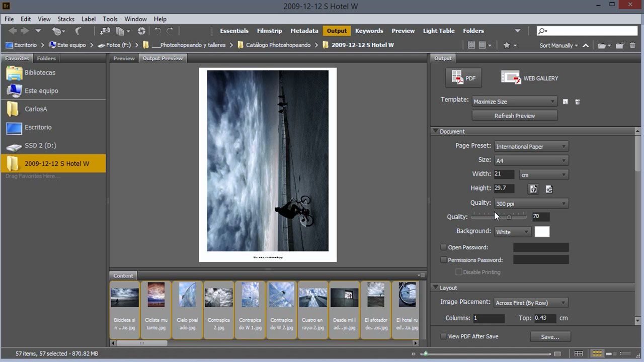Delete item using toolbar trash icon

[632, 45]
